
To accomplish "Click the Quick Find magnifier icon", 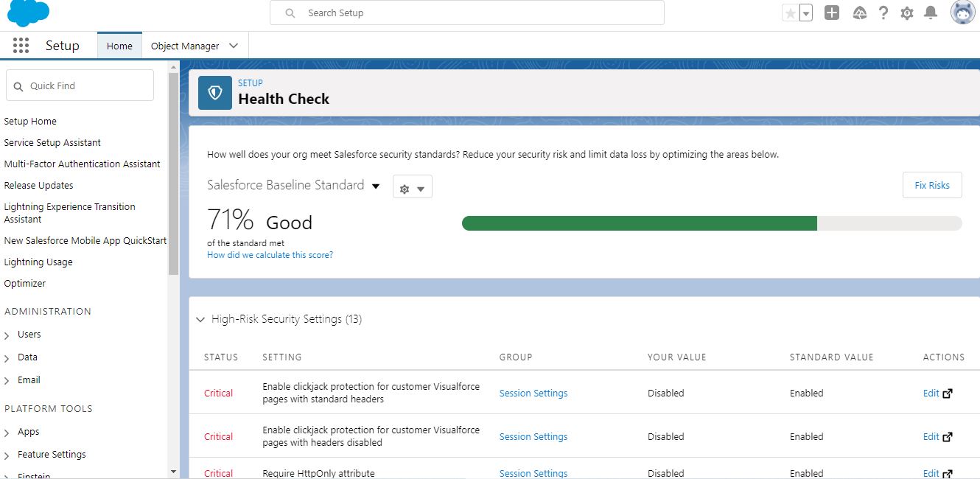I will [18, 85].
